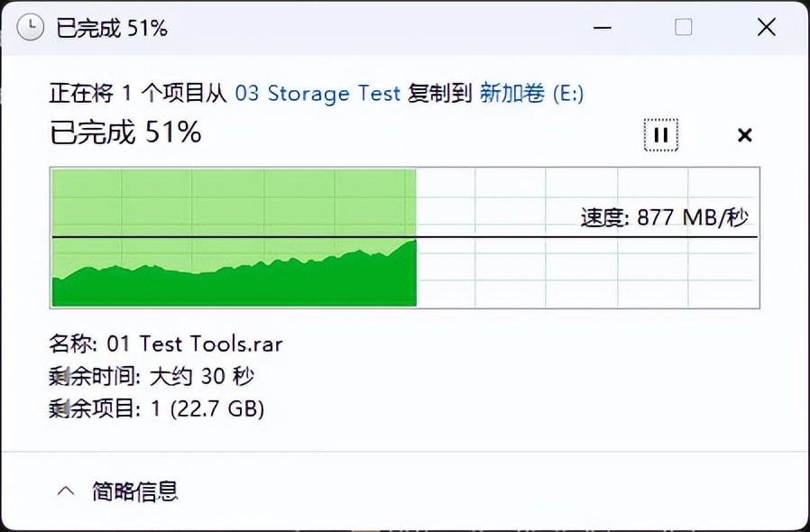Click the large 已完成 51% heading

click(125, 133)
